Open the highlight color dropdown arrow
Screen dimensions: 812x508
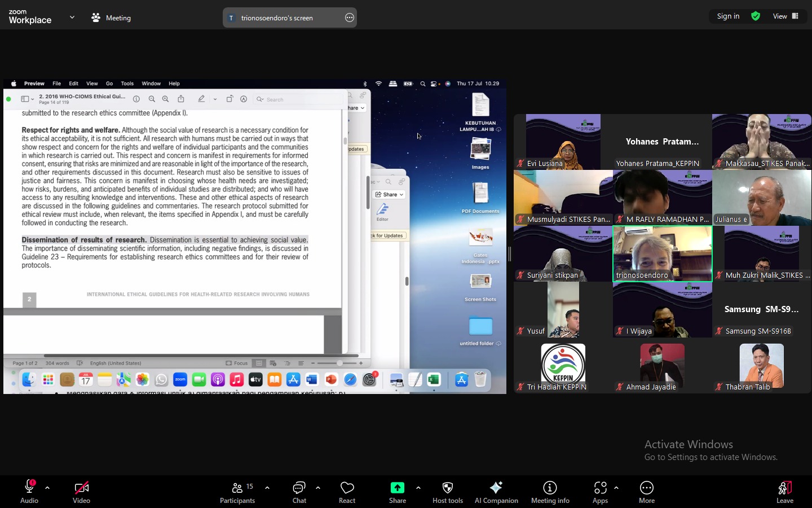click(215, 99)
